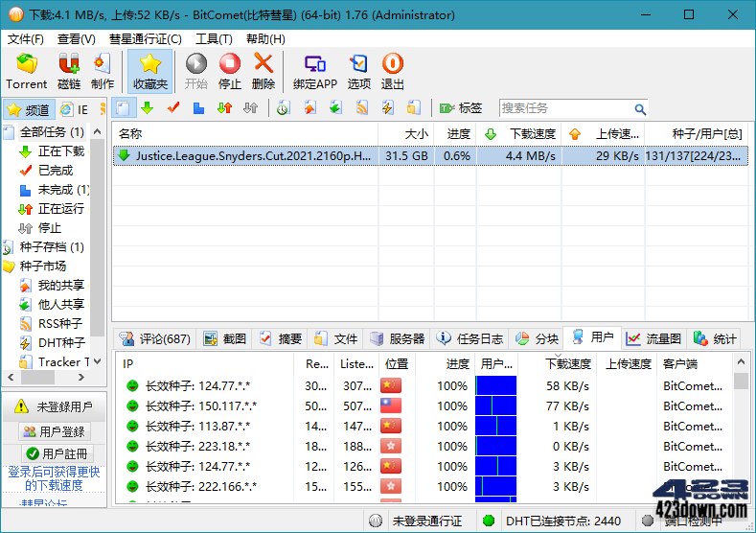Image resolution: width=756 pixels, height=533 pixels.
Task: Stop task with the 停止 button
Action: click(230, 71)
